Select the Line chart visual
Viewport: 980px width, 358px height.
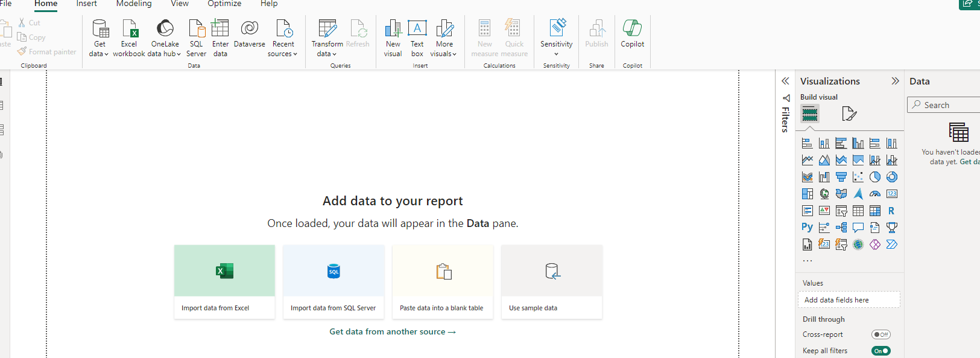[x=807, y=160]
